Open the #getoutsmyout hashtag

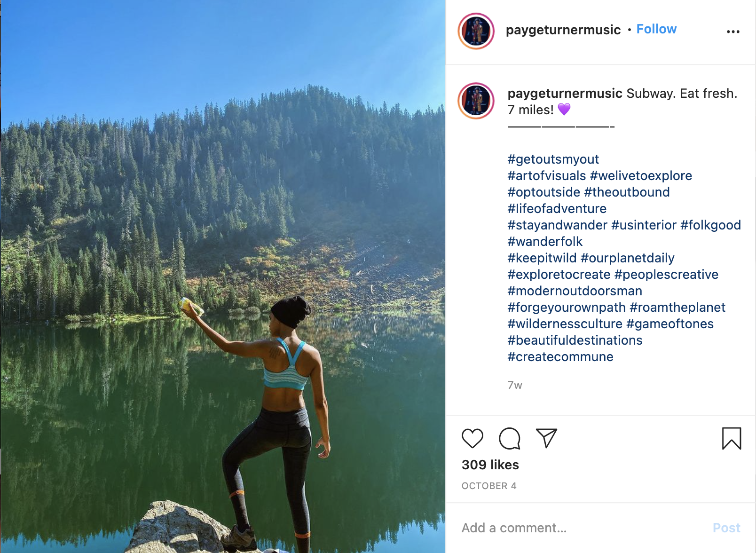coord(553,159)
